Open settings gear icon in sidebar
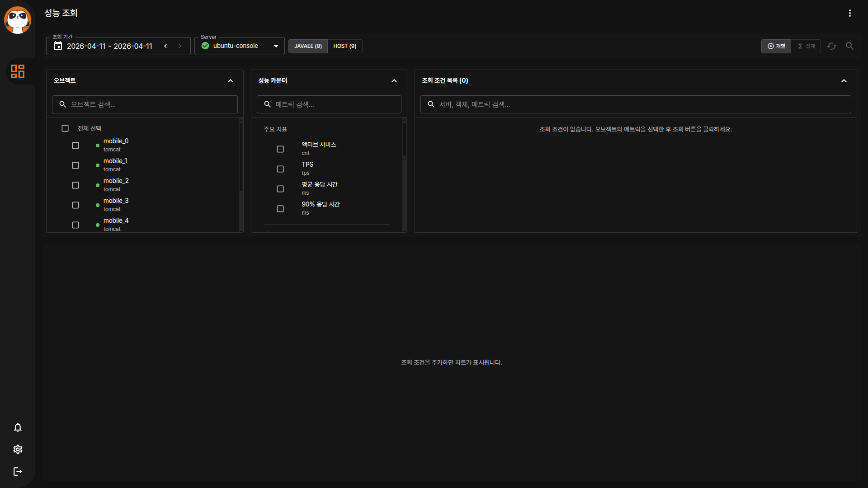Image resolution: width=868 pixels, height=488 pixels. (x=18, y=450)
